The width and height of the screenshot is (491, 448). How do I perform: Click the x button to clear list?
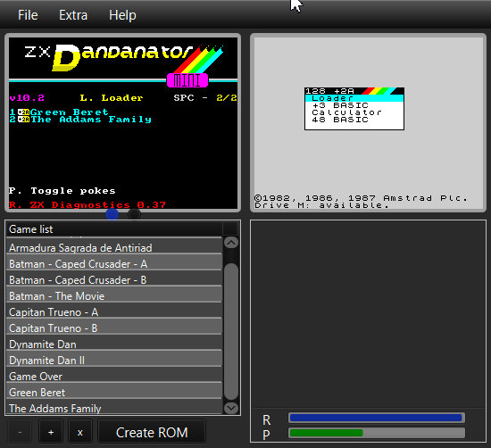80,432
